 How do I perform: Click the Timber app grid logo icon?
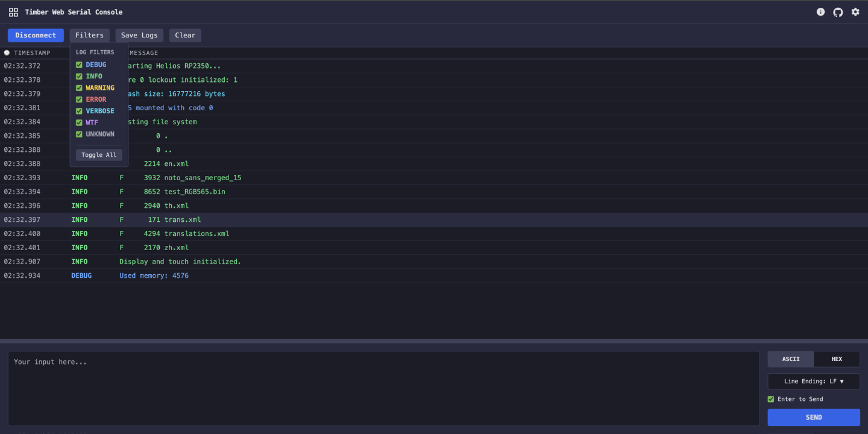[x=13, y=12]
